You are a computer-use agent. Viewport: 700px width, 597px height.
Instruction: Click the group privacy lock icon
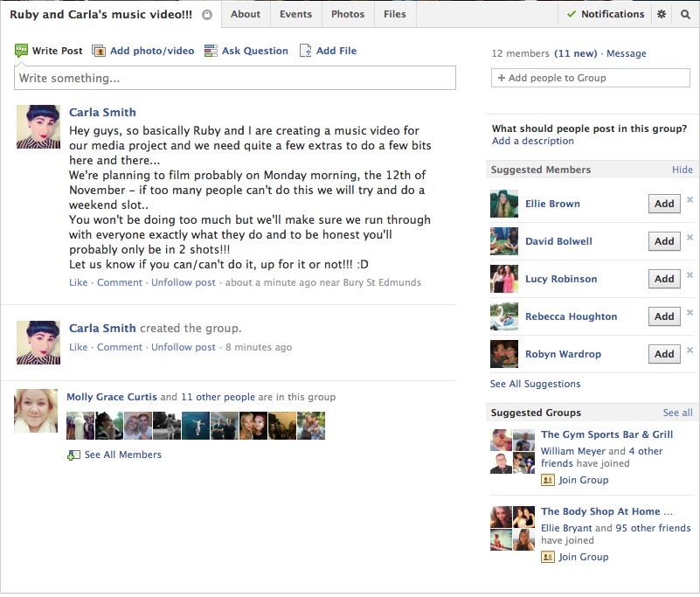[x=207, y=15]
